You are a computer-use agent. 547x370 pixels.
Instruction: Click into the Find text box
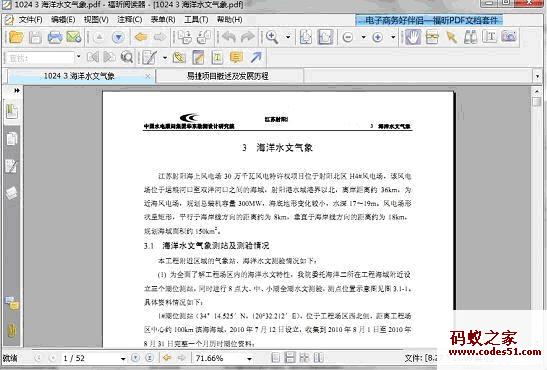pyautogui.click(x=40, y=58)
